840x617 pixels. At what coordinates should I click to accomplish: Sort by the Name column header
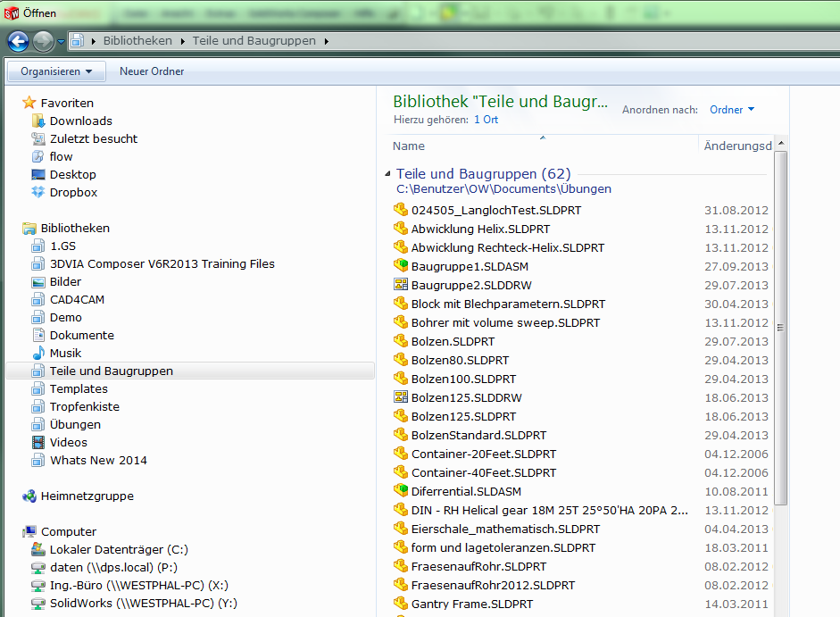[x=409, y=146]
